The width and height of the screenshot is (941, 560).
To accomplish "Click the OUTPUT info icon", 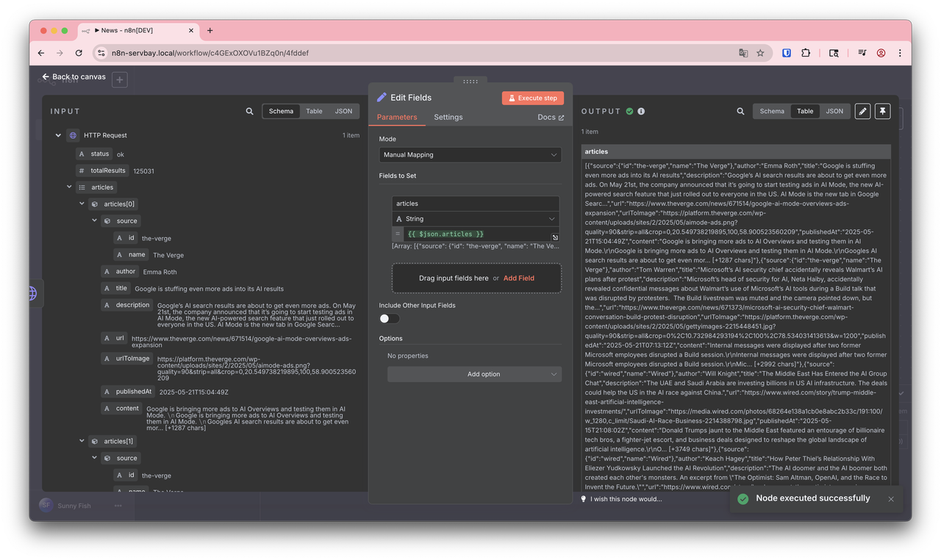I will (641, 111).
